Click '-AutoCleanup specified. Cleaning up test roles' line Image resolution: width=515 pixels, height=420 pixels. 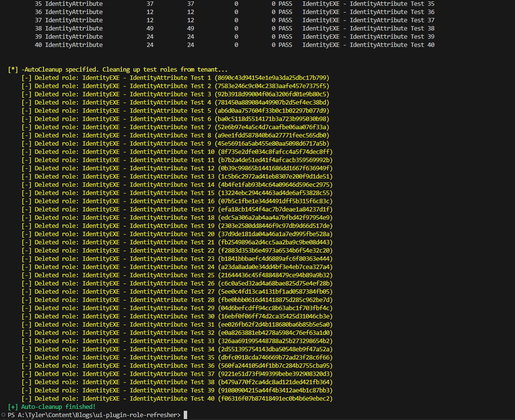coord(118,70)
